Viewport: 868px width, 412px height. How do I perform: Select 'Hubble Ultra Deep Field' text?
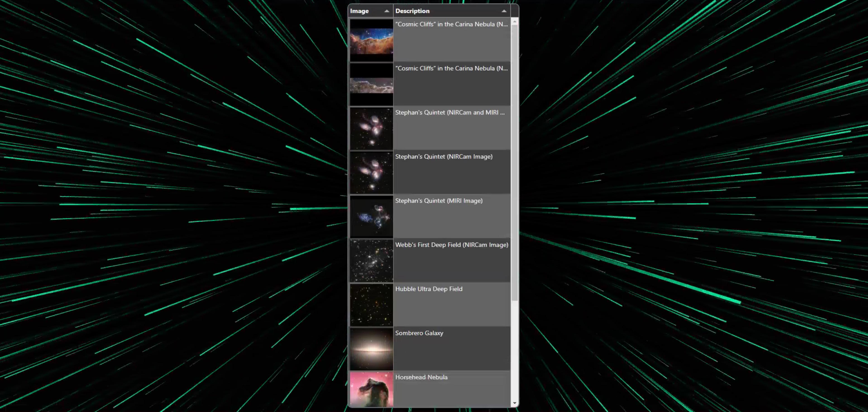[x=429, y=289]
